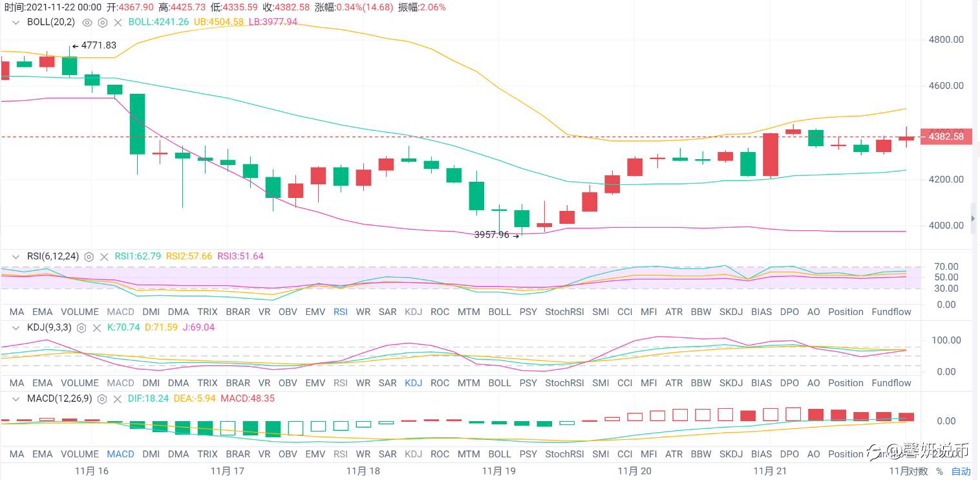Toggle % percentage scale

pyautogui.click(x=939, y=472)
